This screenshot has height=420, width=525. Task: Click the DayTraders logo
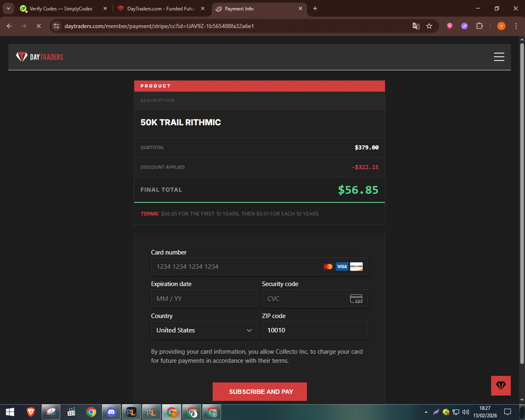pyautogui.click(x=40, y=57)
